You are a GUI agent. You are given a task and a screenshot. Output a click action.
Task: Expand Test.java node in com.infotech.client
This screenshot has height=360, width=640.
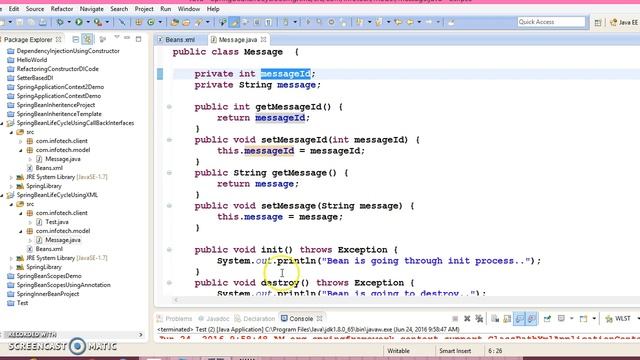pos(30,222)
